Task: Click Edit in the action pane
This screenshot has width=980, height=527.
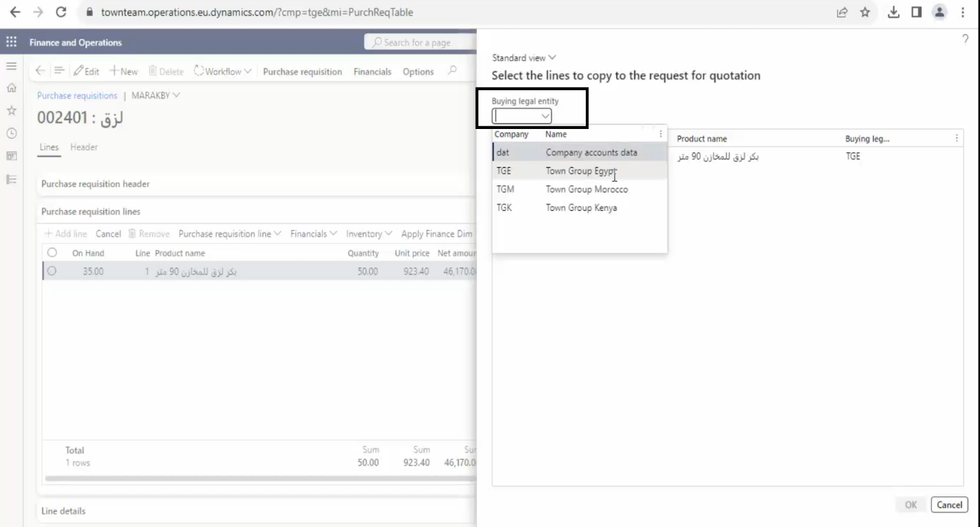Action: [x=87, y=71]
